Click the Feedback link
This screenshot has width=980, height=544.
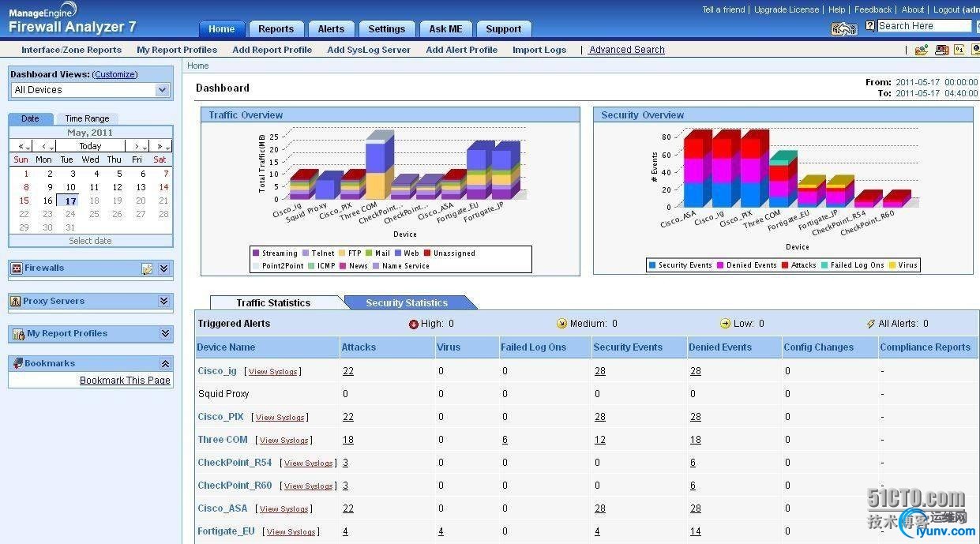point(873,9)
